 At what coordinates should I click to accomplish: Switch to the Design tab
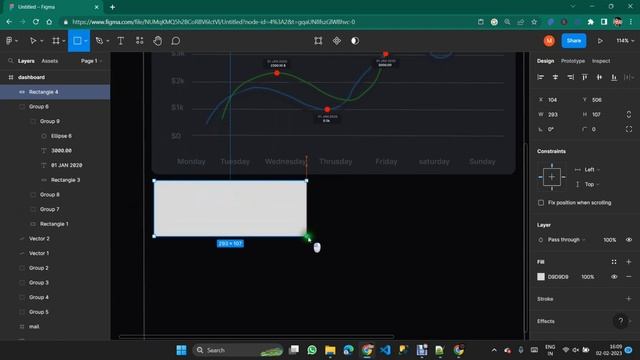pos(546,61)
